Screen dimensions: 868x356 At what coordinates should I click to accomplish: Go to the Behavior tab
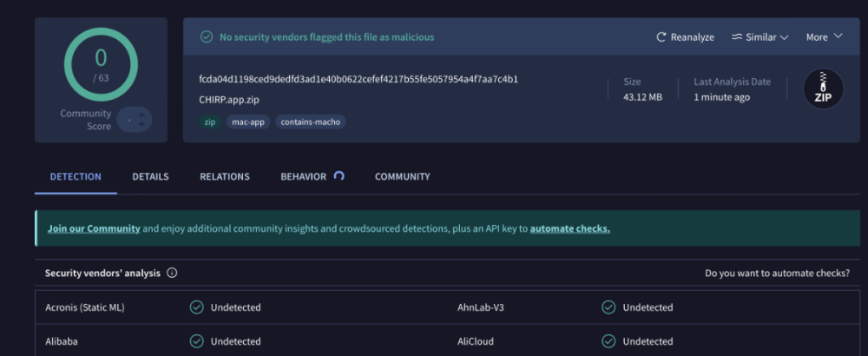coord(303,176)
